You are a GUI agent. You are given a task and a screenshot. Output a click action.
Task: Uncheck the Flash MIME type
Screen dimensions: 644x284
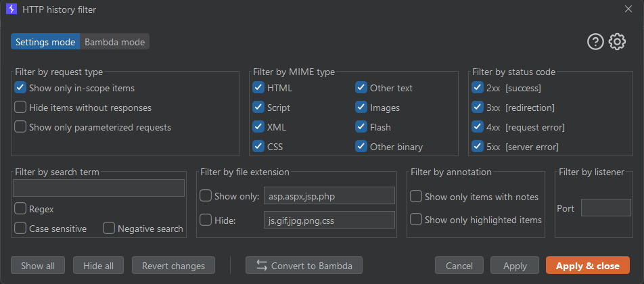(361, 127)
